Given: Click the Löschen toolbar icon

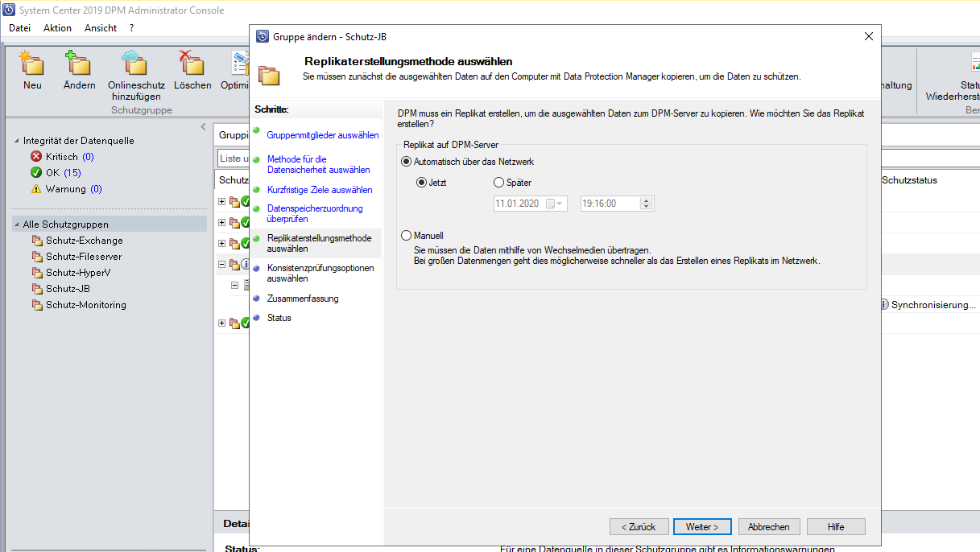Looking at the screenshot, I should 192,64.
